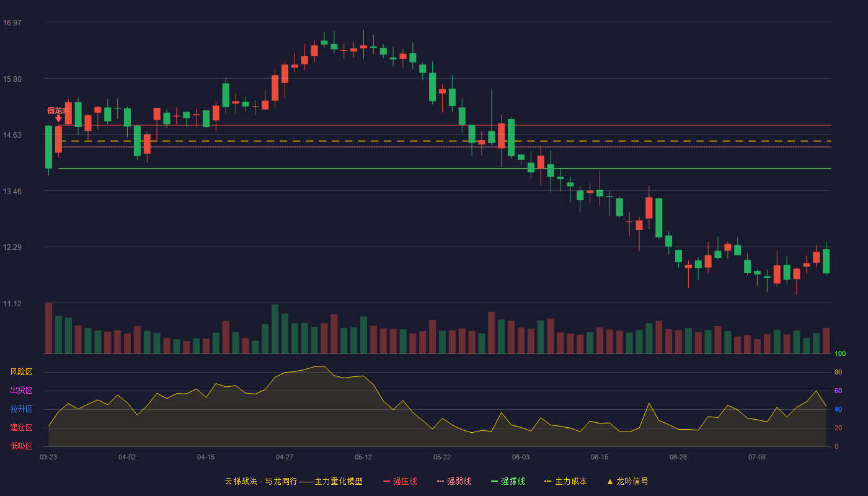This screenshot has width=868, height=496.
Task: Toggle the 强弱线 legend item
Action: (454, 481)
